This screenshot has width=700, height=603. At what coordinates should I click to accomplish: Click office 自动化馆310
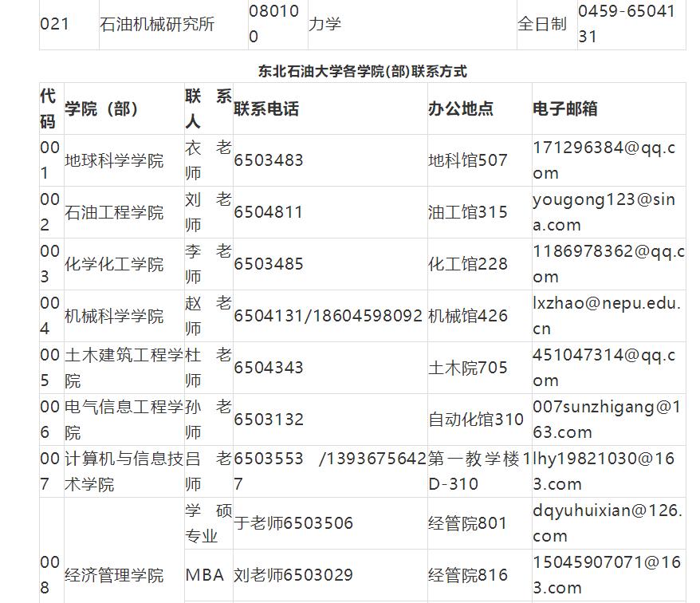476,420
